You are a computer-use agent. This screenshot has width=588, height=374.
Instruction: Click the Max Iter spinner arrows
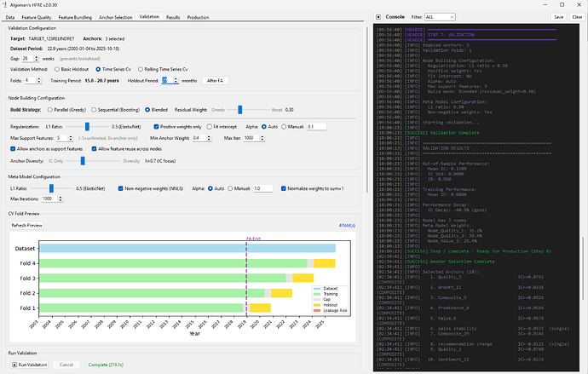(262, 138)
